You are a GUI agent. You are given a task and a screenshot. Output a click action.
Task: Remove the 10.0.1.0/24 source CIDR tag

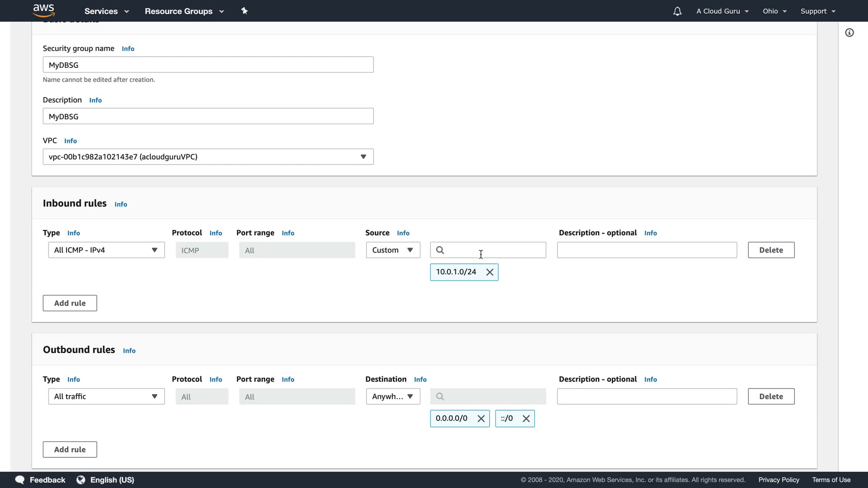point(490,272)
